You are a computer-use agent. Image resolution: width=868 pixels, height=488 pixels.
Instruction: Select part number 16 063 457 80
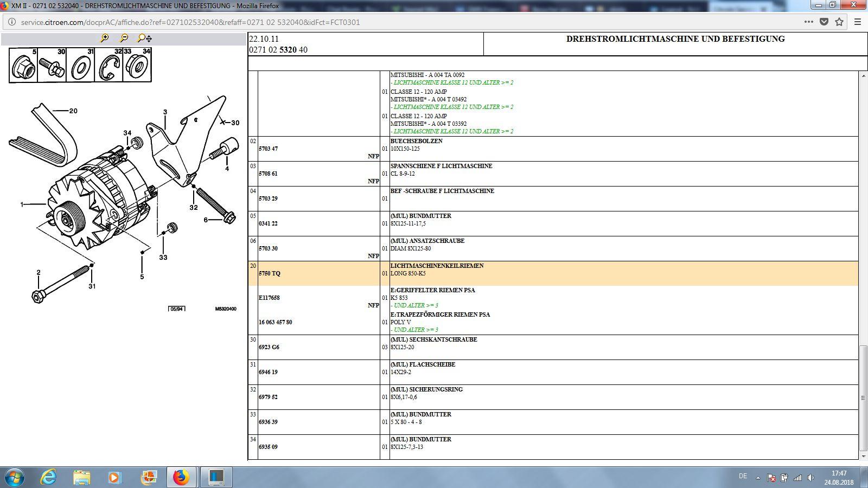[276, 322]
